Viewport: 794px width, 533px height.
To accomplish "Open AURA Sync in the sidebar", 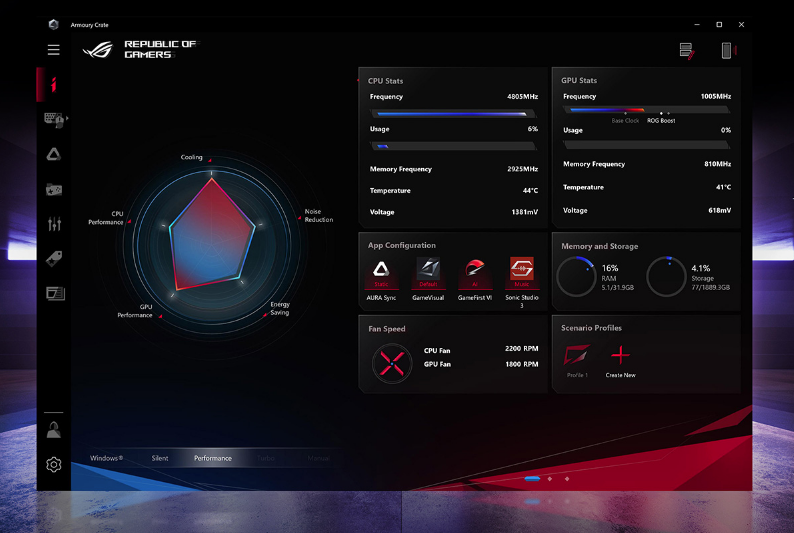I will 54,154.
